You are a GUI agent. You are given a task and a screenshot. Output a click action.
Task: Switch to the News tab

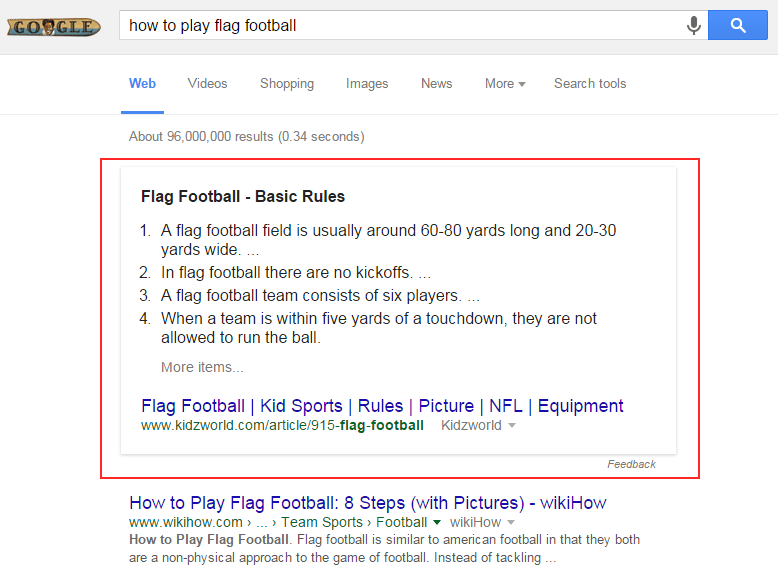tap(436, 84)
